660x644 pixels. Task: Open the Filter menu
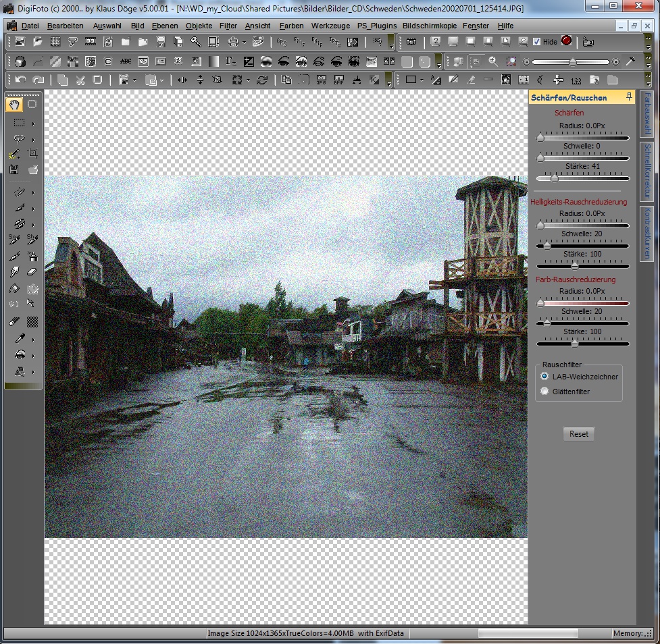coord(228,26)
